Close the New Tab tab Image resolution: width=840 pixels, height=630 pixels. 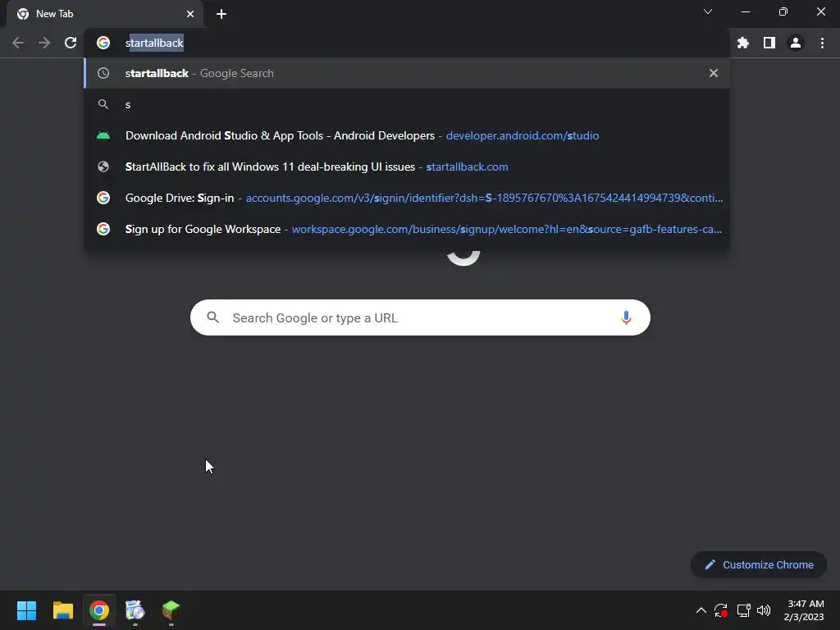tap(190, 14)
